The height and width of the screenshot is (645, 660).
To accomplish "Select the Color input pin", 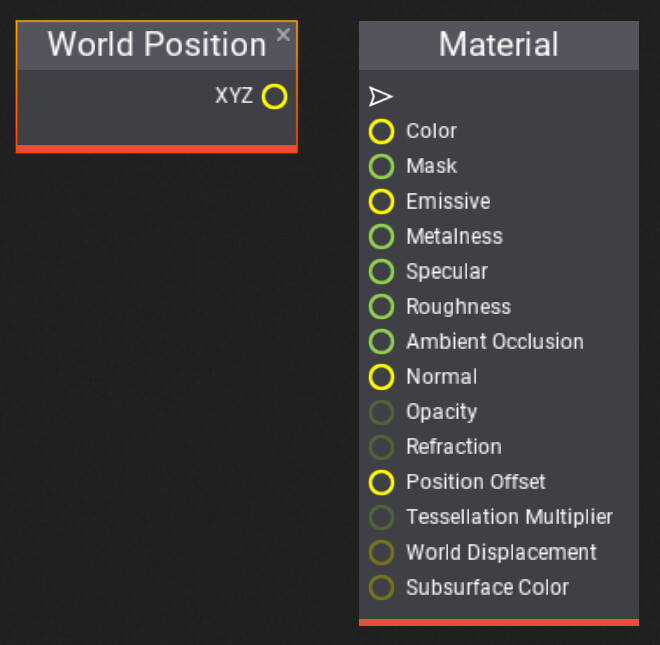I will 381,131.
